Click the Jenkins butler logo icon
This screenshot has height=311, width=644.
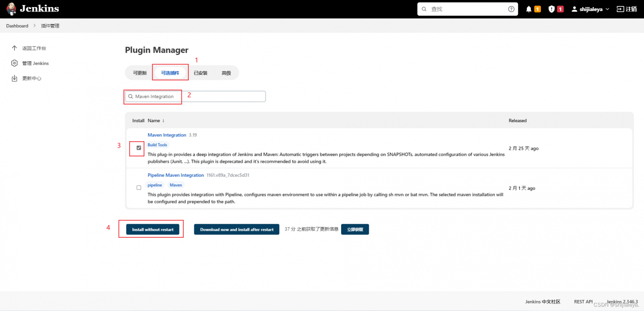pyautogui.click(x=11, y=9)
